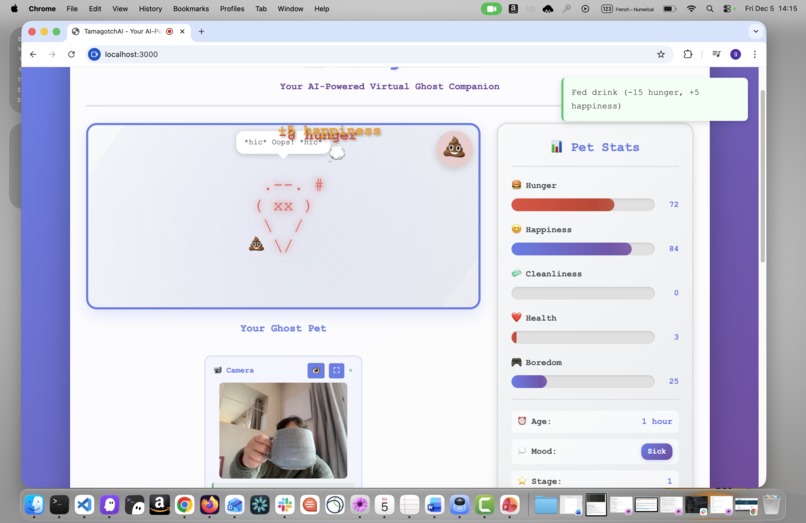Open the French - Numerical input source menu
The width and height of the screenshot is (806, 523).
(628, 9)
